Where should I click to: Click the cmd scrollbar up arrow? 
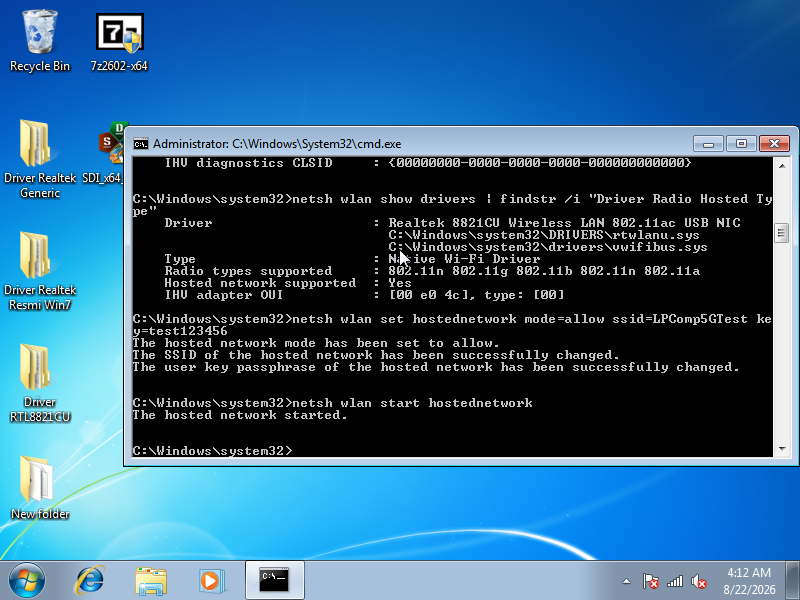pos(782,166)
